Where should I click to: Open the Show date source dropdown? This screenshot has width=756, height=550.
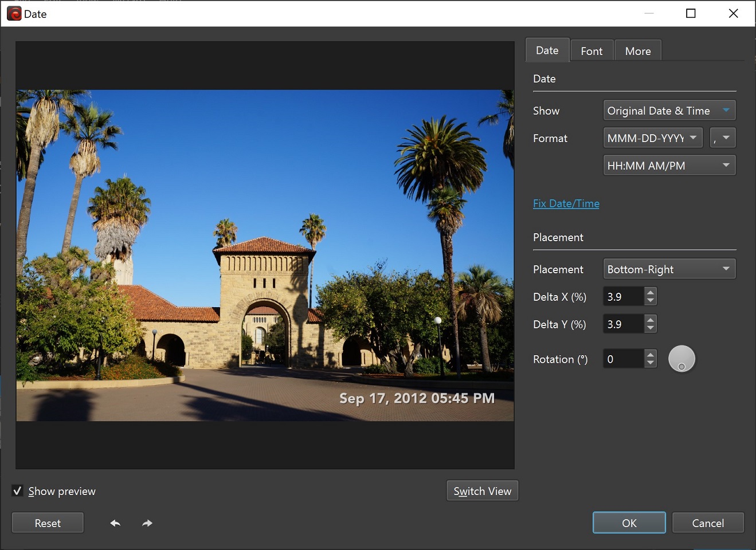669,110
